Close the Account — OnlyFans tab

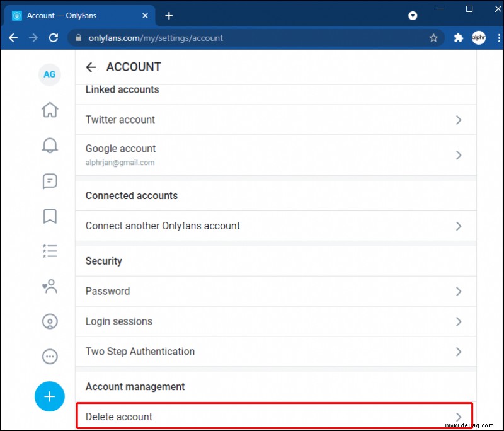(145, 16)
